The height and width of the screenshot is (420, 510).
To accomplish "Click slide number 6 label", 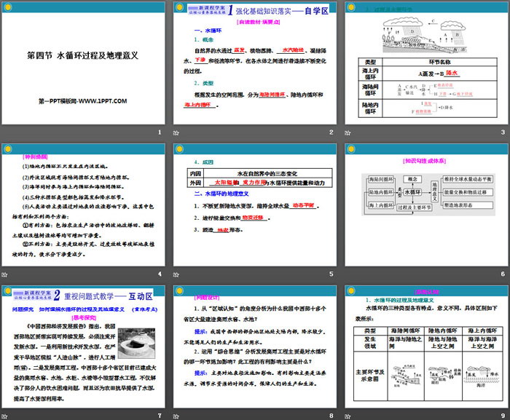I will (503, 274).
